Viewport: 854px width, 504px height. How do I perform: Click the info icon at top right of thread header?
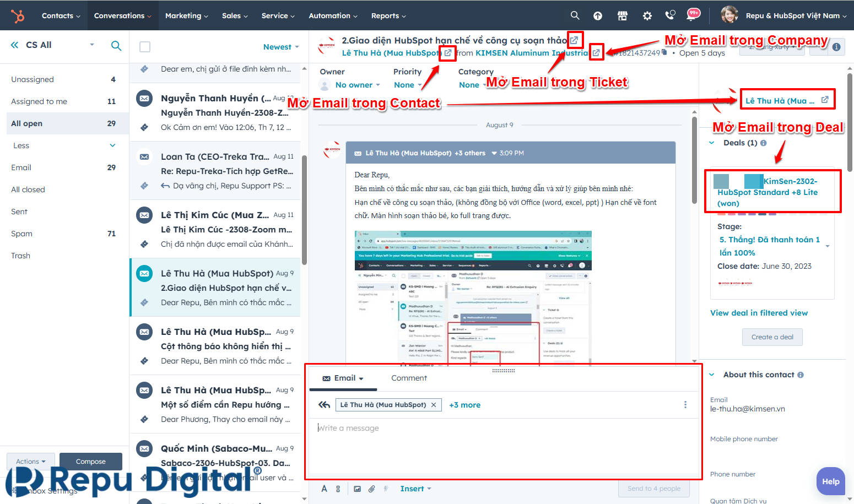pyautogui.click(x=836, y=47)
